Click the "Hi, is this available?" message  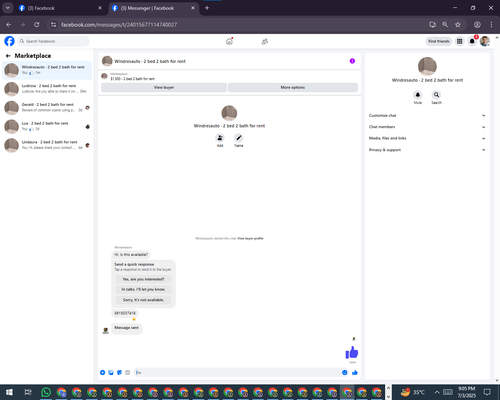pos(131,255)
